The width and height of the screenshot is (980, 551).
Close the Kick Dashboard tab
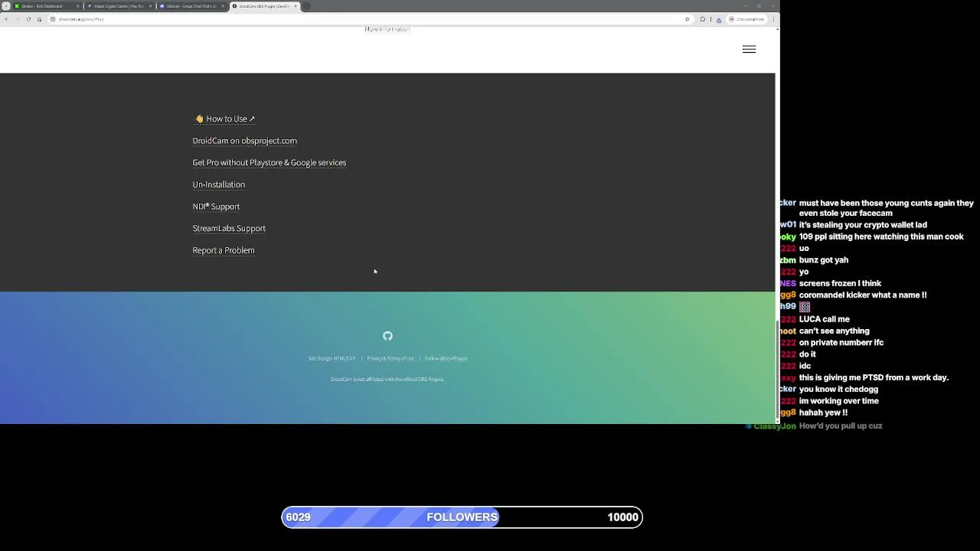pos(77,6)
